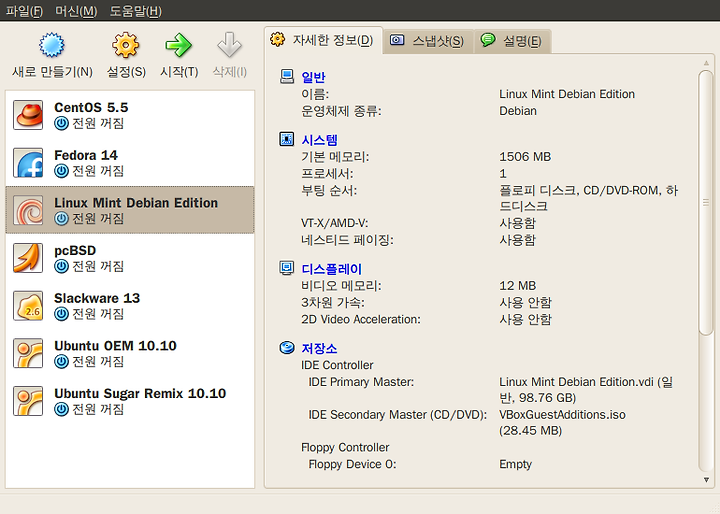The image size is (720, 514).
Task: Open the 머신(M) menu
Action: [76, 11]
